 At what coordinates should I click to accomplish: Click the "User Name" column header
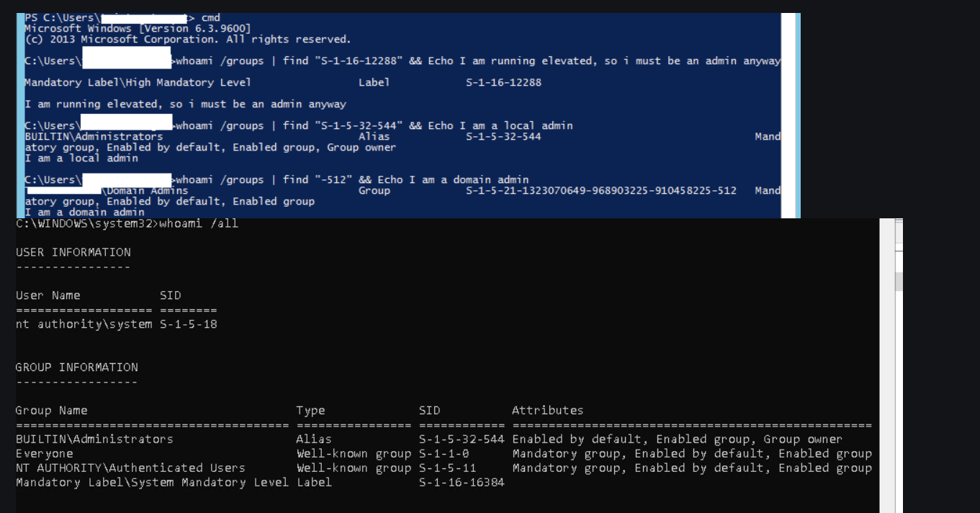coord(48,295)
